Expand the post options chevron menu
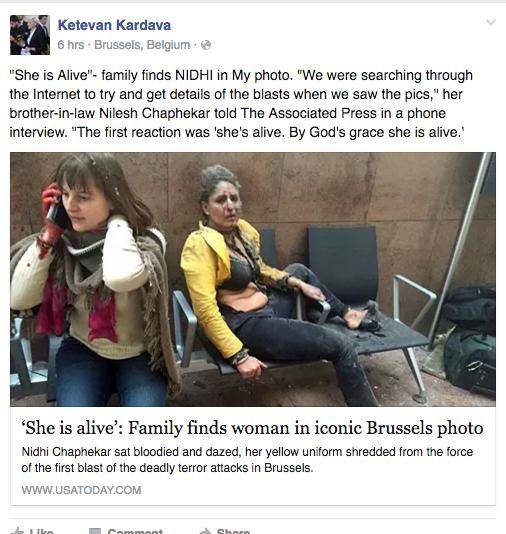This screenshot has height=534, width=506. click(491, 22)
